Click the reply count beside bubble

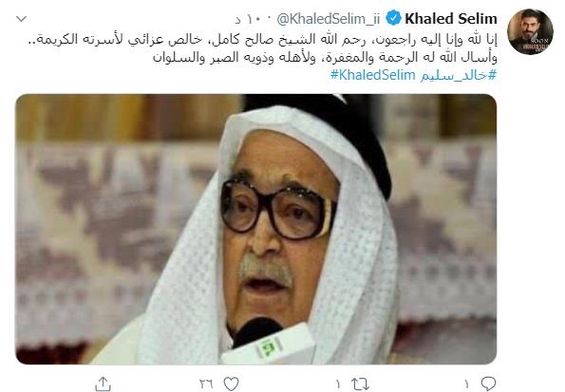[466, 384]
